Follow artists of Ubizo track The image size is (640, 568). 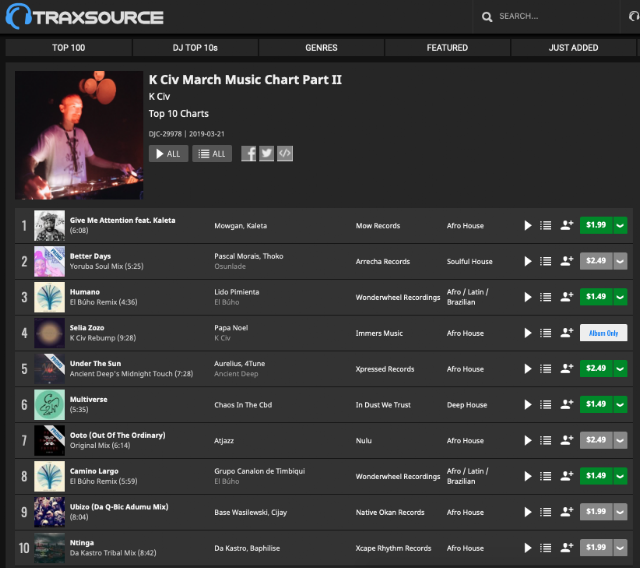point(567,512)
